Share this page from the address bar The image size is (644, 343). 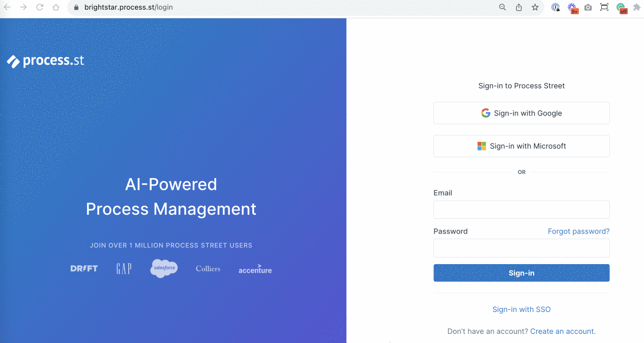519,7
